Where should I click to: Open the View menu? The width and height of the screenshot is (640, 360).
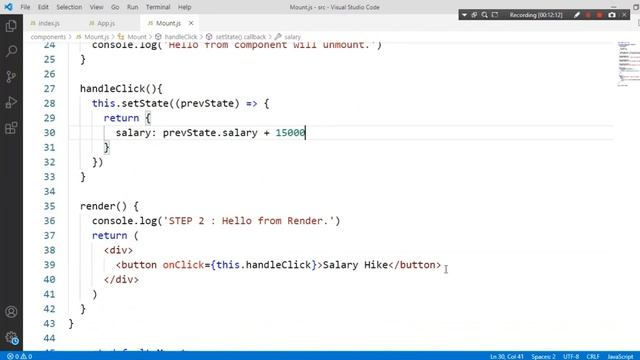[x=96, y=7]
